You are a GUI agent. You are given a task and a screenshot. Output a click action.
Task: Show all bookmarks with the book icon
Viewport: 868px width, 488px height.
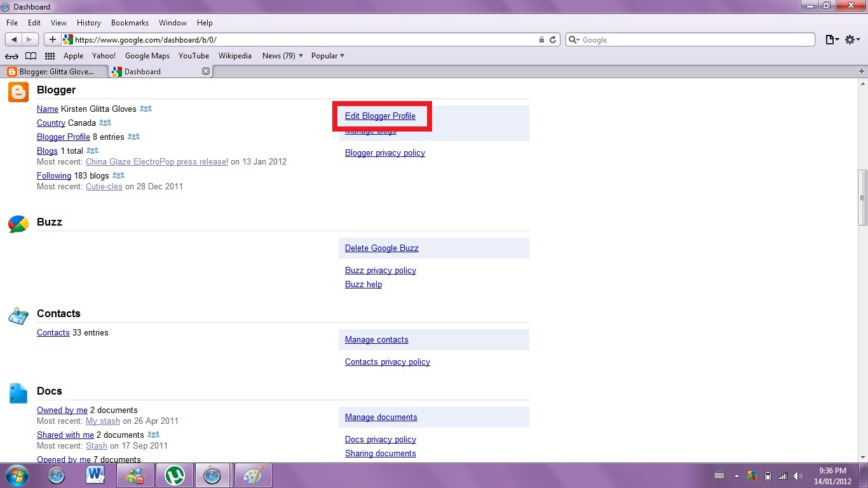point(31,56)
